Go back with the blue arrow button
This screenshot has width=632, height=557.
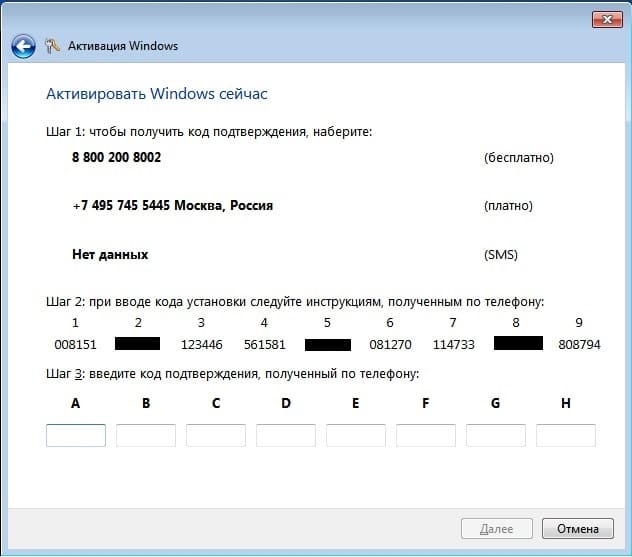point(23,46)
